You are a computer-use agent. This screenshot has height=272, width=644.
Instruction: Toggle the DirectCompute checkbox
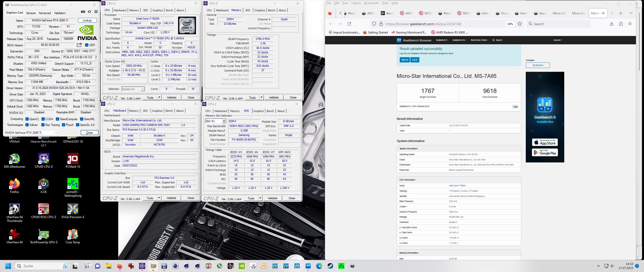[x=57, y=119]
